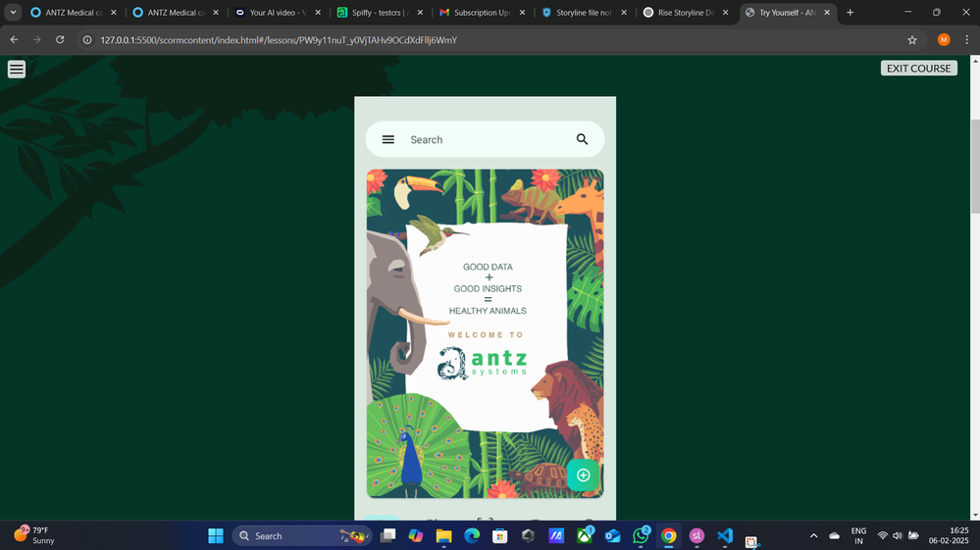Screen dimensions: 980x550
Task: Close the Spiffy - testcrs tab
Action: click(x=420, y=13)
